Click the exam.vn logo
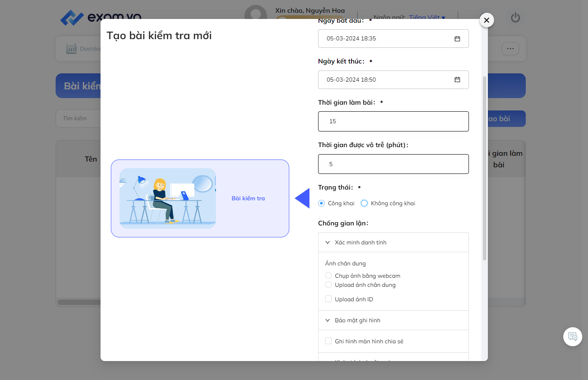Screen dimensions: 588x380 [101, 17]
